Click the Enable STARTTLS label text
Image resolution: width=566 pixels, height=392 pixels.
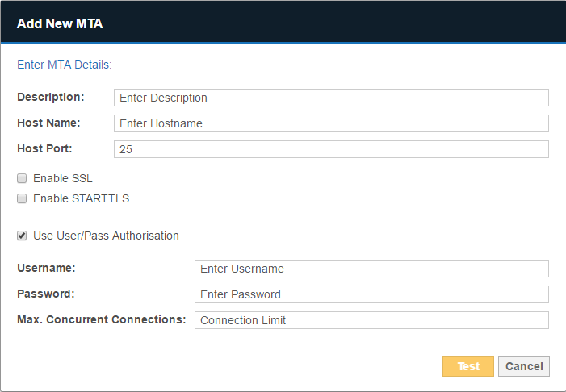pos(81,198)
